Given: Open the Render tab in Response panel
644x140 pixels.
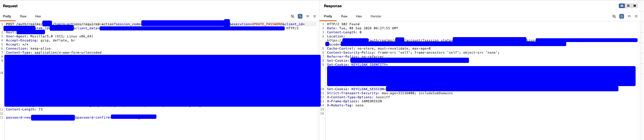Looking at the screenshot, I should coord(376,16).
